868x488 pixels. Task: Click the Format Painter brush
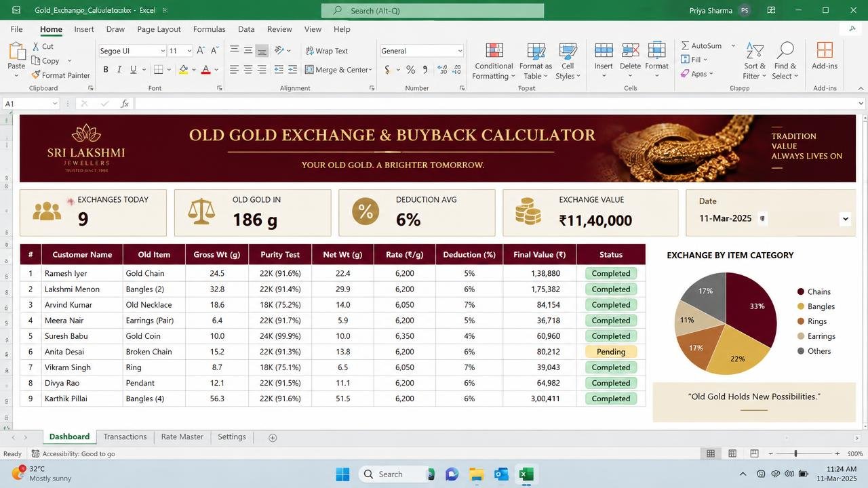point(36,75)
